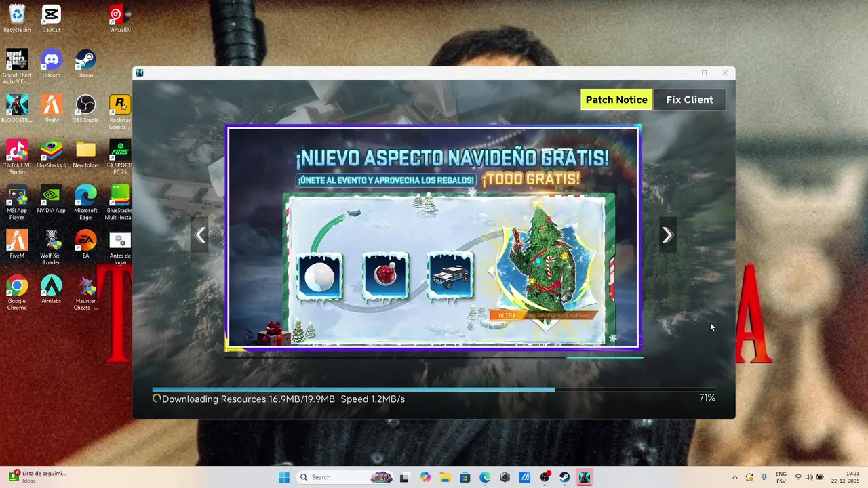Select the BlueStacks Multi-Instance desktop icon

point(120,202)
